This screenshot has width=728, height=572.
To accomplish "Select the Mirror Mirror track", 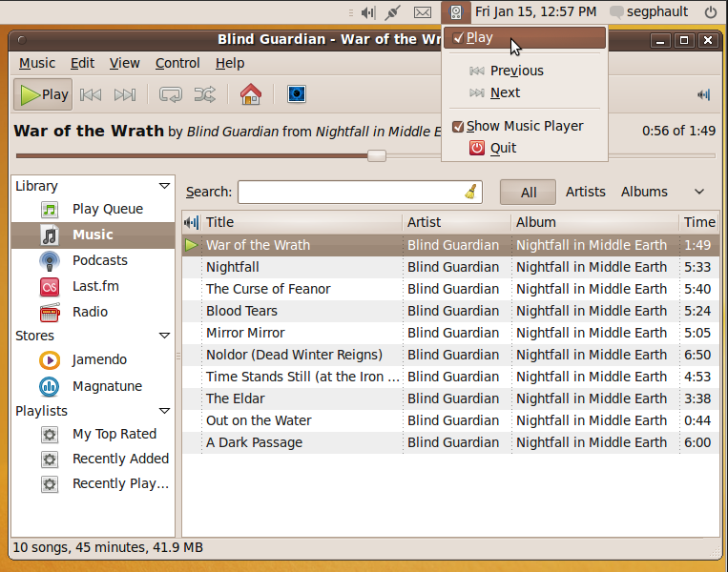I will pos(450,333).
